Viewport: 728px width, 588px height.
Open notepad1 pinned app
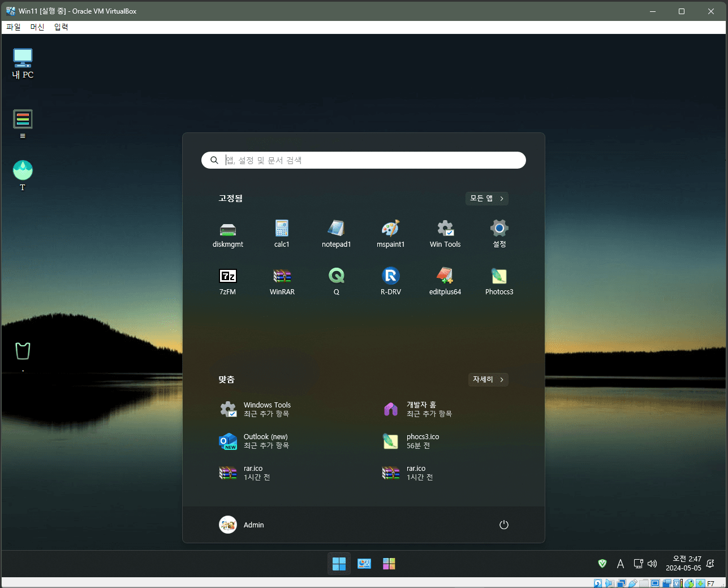click(x=336, y=234)
